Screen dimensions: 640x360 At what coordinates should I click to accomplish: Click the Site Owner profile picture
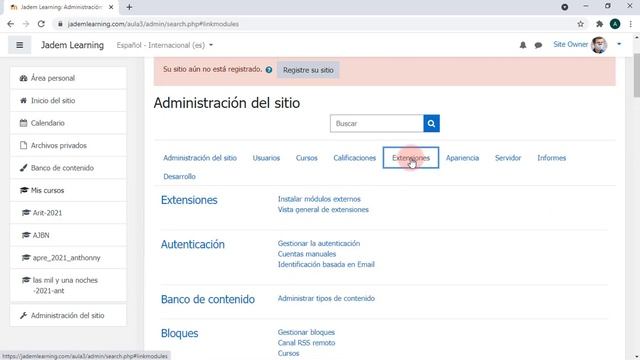599,44
